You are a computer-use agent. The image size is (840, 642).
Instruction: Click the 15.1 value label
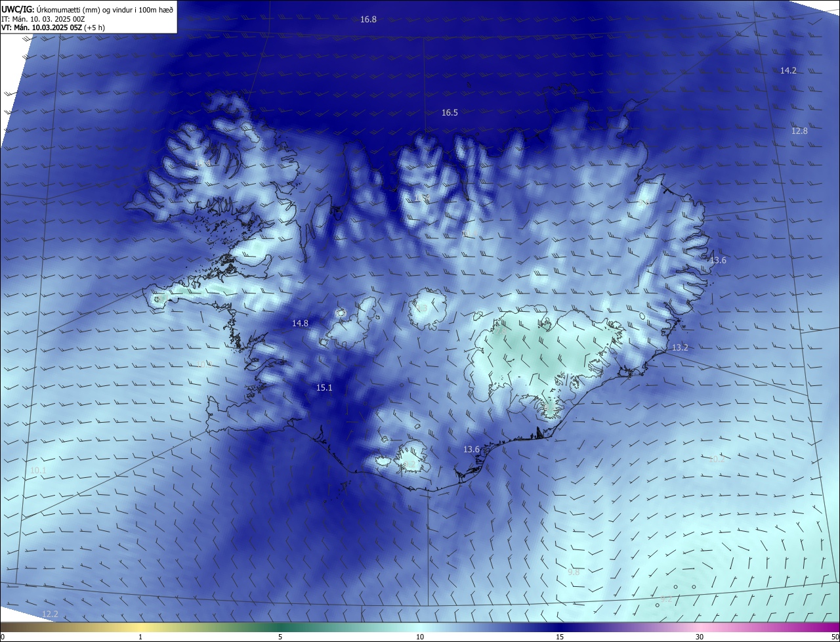click(324, 388)
